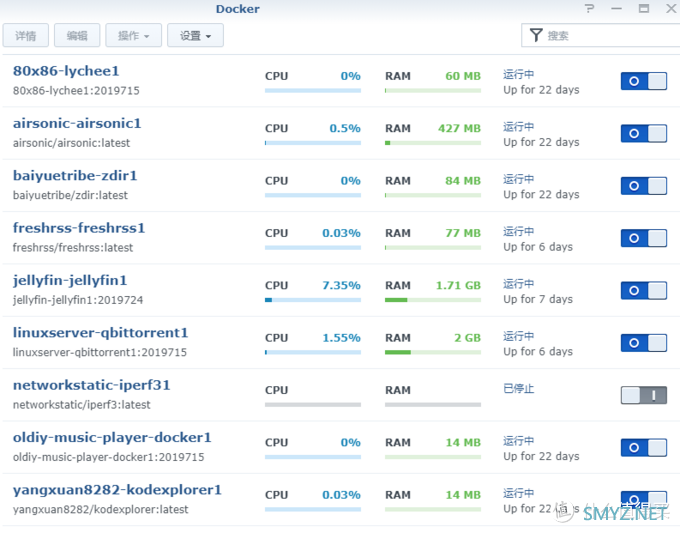680x533 pixels.
Task: Click the 1.55% CPU value
Action: click(x=341, y=338)
